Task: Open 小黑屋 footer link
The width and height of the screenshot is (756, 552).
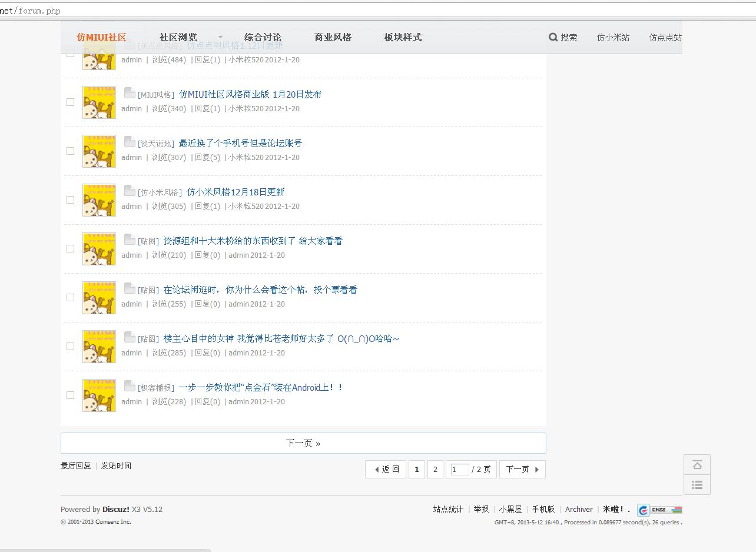Action: click(x=510, y=509)
